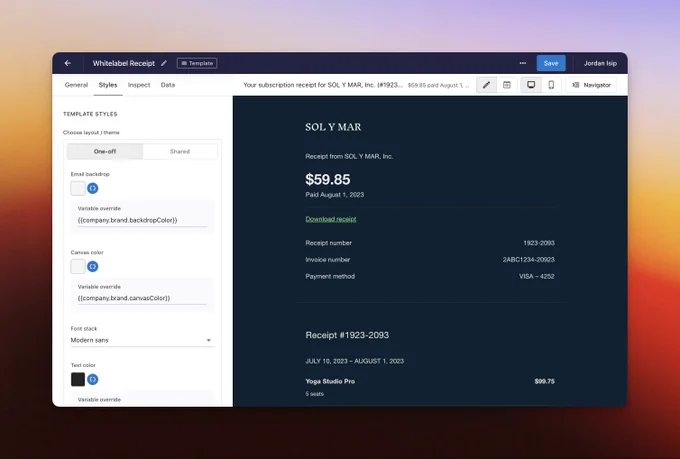Click payment method VISA – 4252
Screen dimensions: 680x459
[537, 276]
